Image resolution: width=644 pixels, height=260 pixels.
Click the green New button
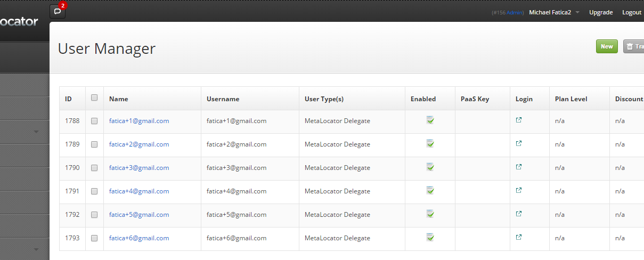pos(607,46)
